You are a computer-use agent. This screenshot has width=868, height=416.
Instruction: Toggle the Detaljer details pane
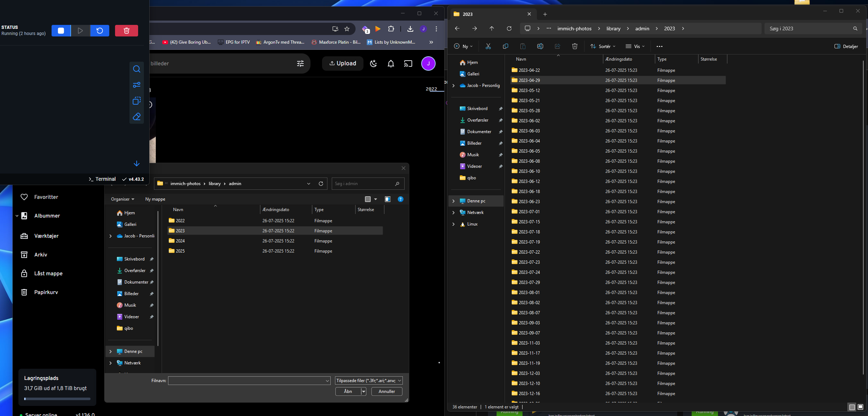pyautogui.click(x=846, y=46)
